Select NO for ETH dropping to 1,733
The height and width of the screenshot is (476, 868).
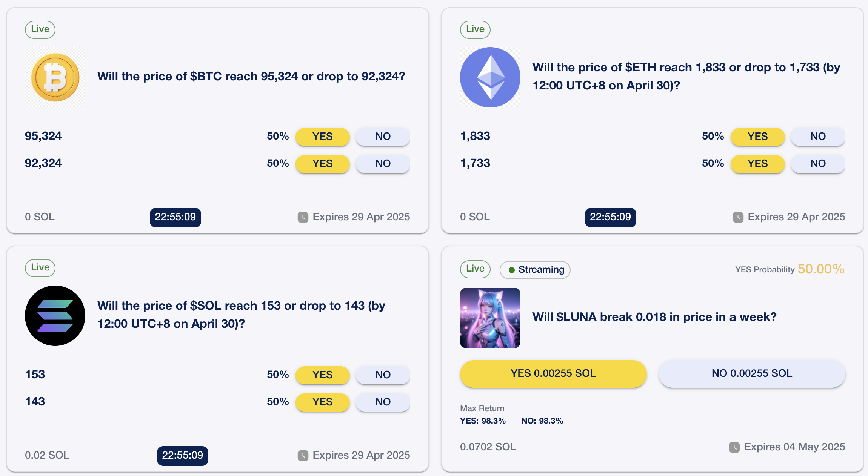coord(818,164)
